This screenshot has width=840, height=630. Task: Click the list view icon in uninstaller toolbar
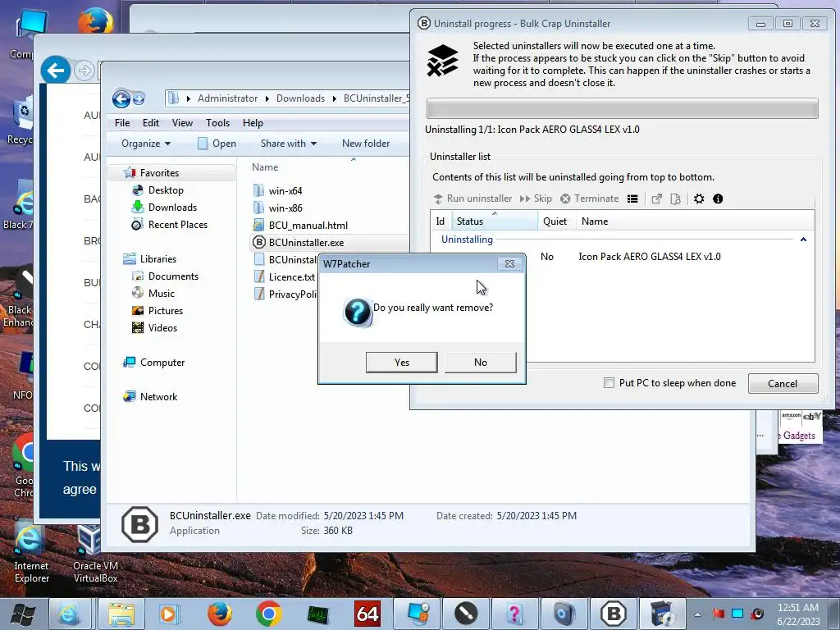point(632,199)
